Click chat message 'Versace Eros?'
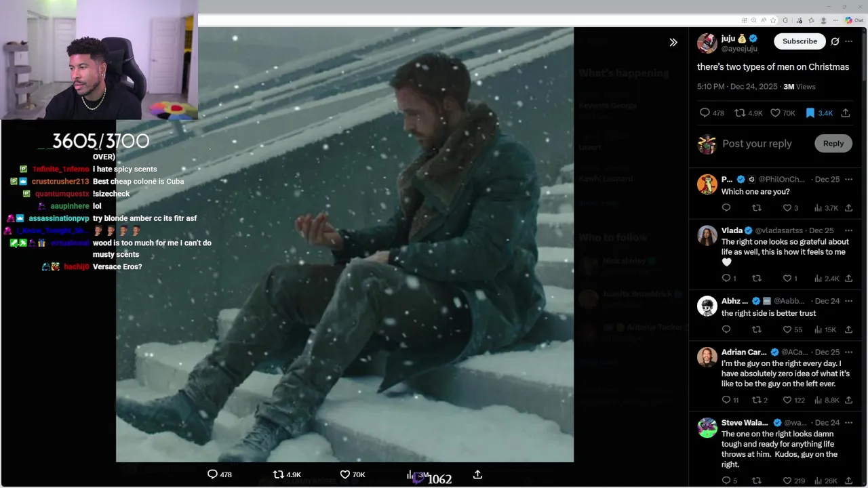Image resolution: width=868 pixels, height=488 pixels. pyautogui.click(x=117, y=267)
